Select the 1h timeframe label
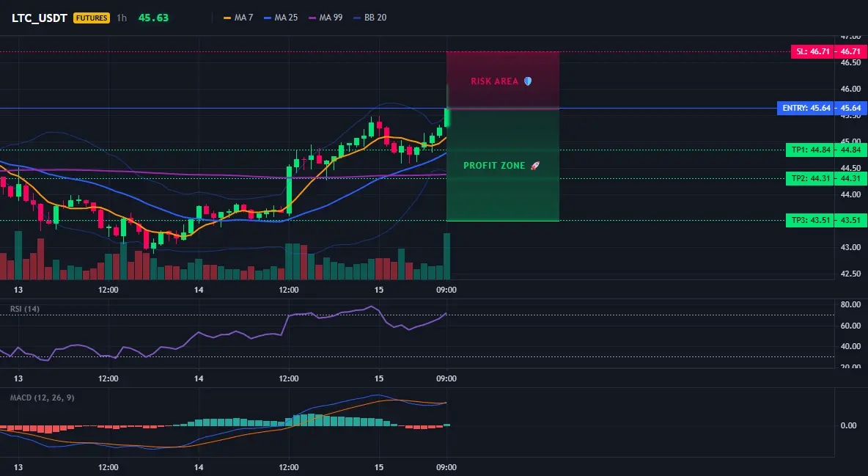Viewport: 868px width, 476px height. [x=122, y=18]
